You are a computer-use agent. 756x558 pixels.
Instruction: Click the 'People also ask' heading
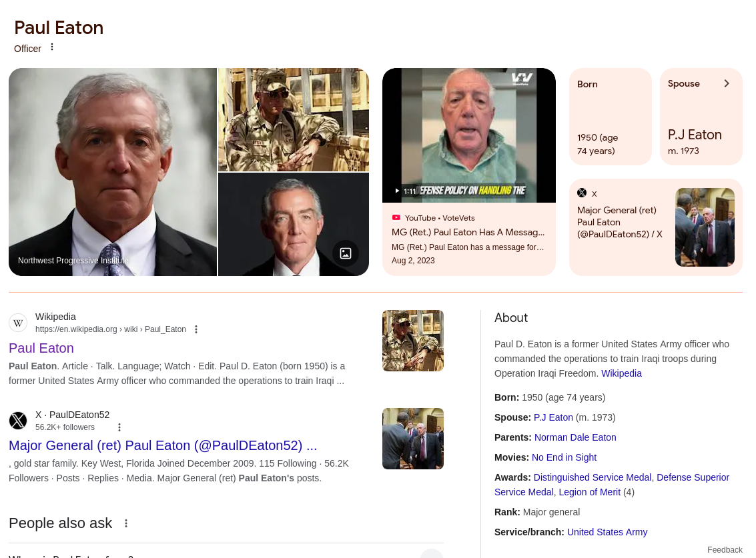tap(60, 523)
